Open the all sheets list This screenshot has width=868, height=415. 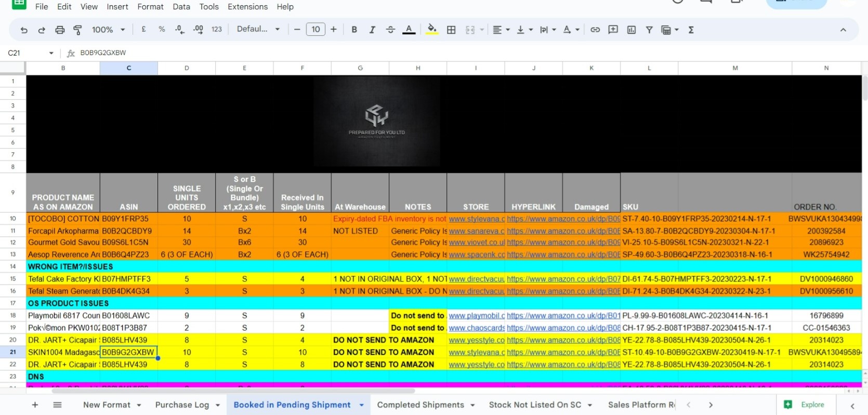tap(58, 405)
